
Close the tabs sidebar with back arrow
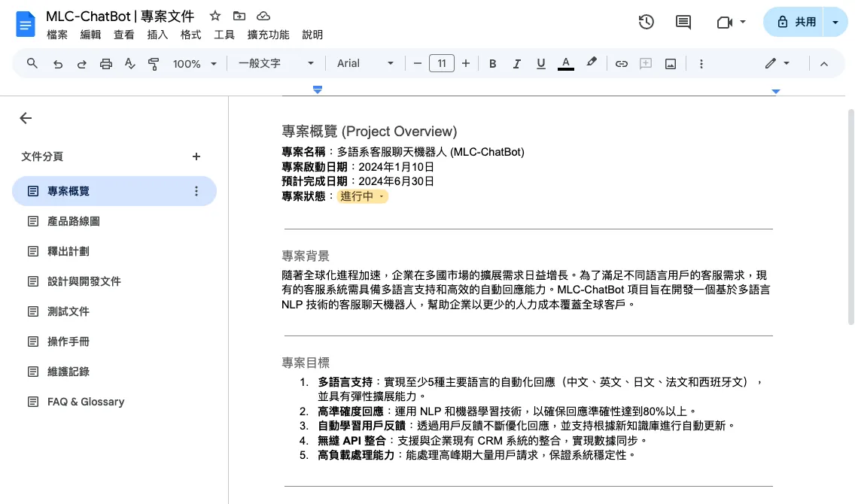point(26,118)
